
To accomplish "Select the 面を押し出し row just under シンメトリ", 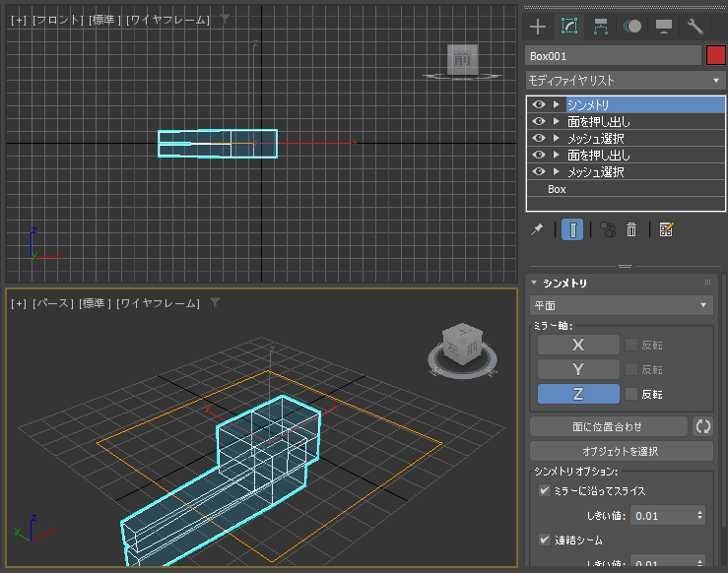I will [x=626, y=121].
